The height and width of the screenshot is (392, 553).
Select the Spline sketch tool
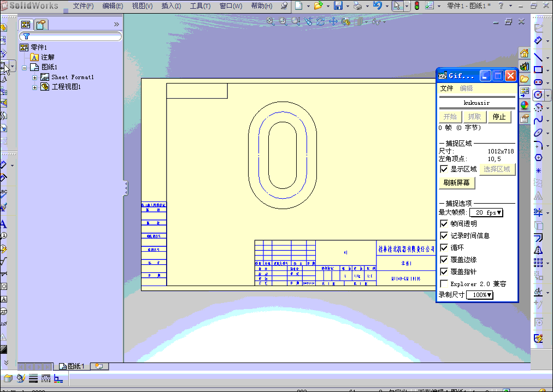click(x=538, y=120)
